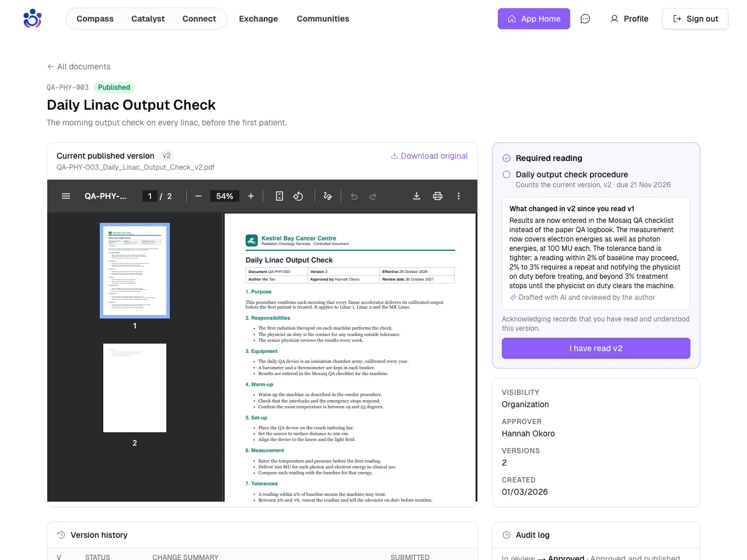Select the page 1 thumbnail

click(135, 271)
